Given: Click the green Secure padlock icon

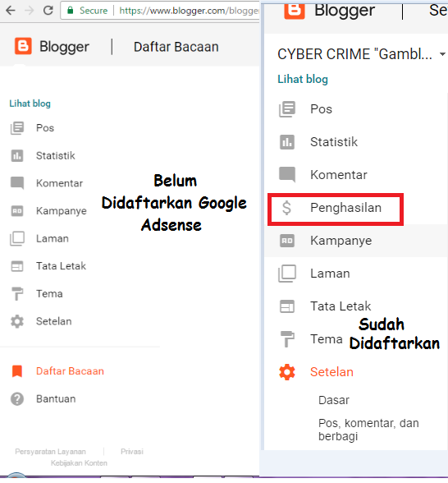Looking at the screenshot, I should pyautogui.click(x=71, y=11).
